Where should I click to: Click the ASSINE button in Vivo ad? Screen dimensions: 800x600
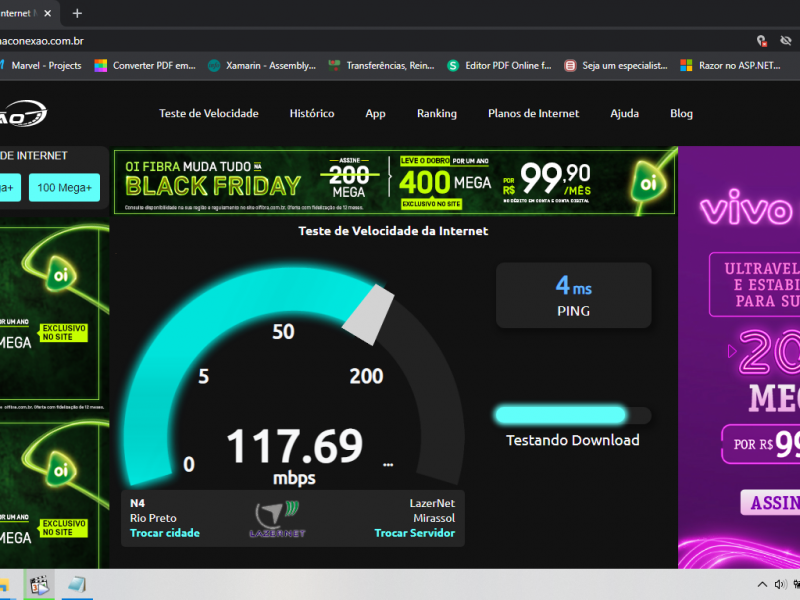click(x=770, y=503)
